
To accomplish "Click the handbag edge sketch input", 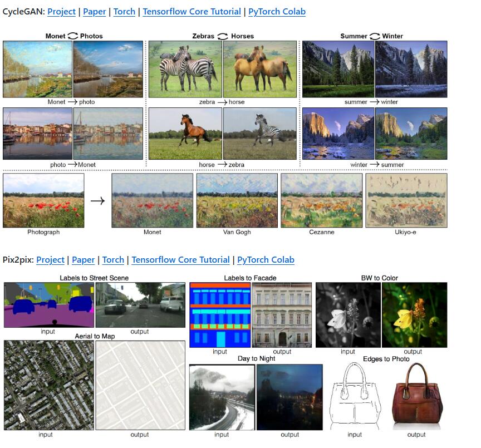I will pos(355,396).
